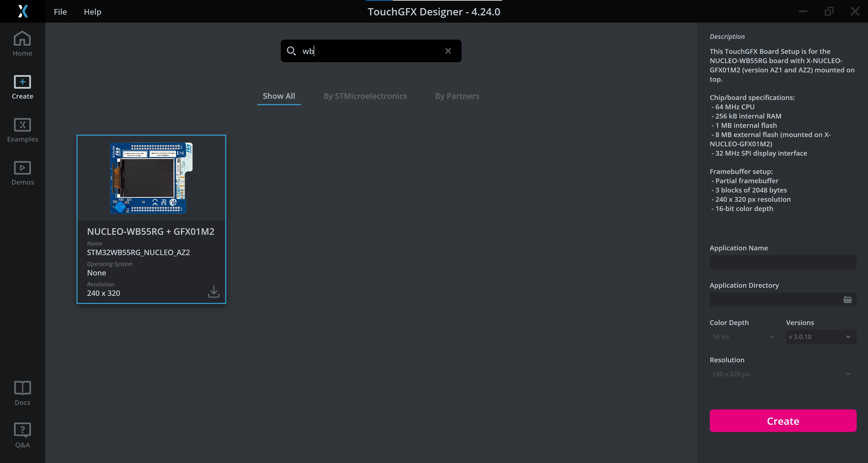Switch to By Partners tab
Image resolution: width=868 pixels, height=463 pixels.
457,96
